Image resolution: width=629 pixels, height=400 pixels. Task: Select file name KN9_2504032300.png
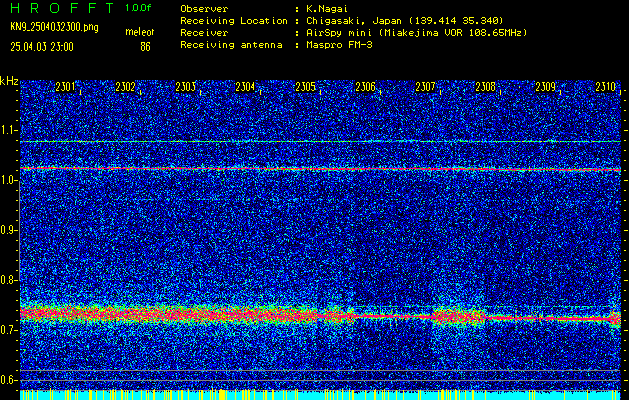[x=54, y=28]
